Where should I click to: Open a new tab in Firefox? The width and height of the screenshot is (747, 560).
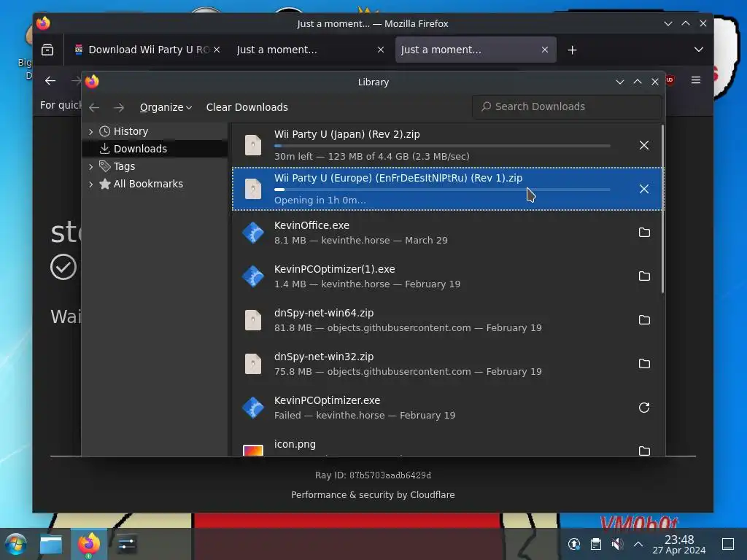point(572,50)
